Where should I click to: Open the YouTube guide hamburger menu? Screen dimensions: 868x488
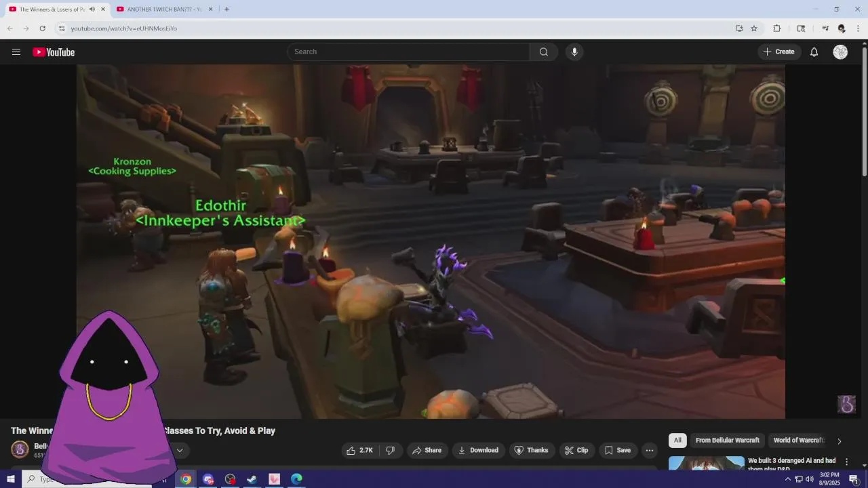point(16,52)
